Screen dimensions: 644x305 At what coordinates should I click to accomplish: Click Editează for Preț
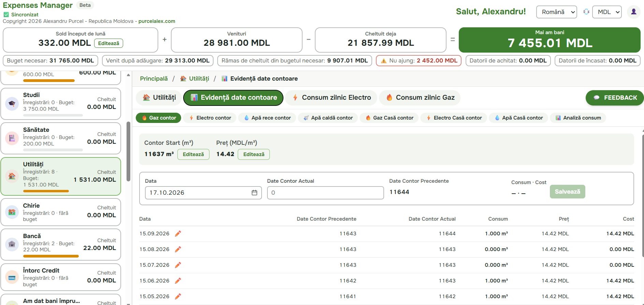point(254,154)
